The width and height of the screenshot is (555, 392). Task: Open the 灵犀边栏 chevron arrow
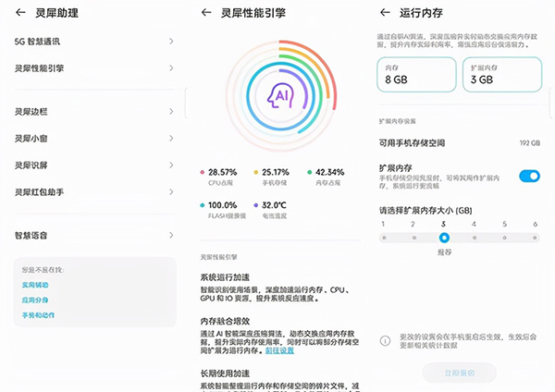[171, 113]
